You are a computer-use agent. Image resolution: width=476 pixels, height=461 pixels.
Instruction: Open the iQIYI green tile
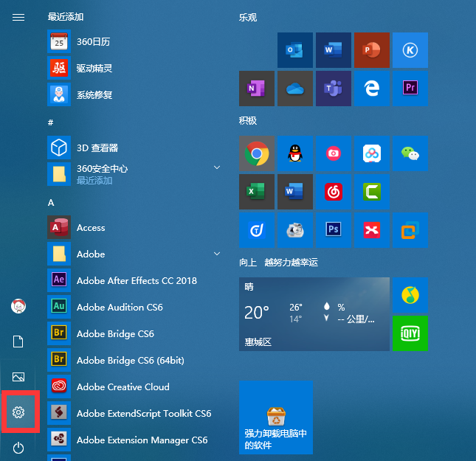tap(410, 333)
